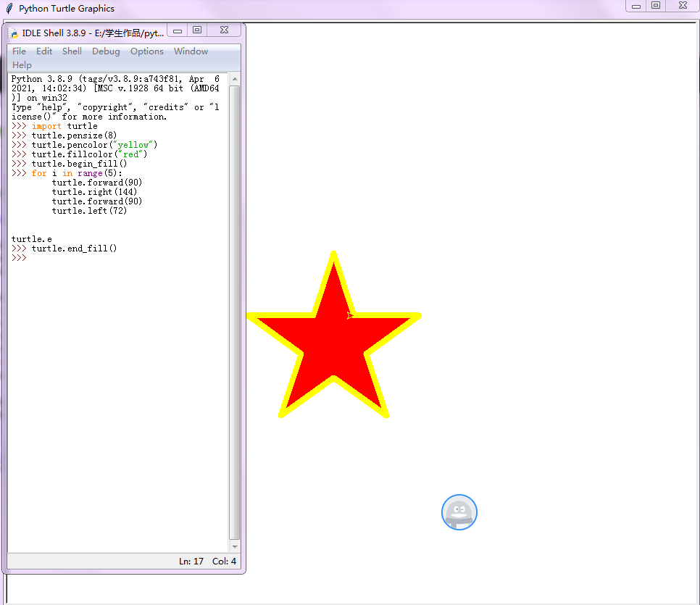Close the Python Turtle Graphics window
The image size is (700, 605).
pos(683,6)
